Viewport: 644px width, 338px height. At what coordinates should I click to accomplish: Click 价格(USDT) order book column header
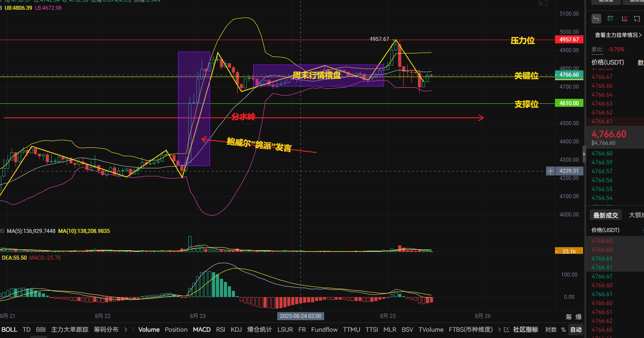tap(608, 63)
